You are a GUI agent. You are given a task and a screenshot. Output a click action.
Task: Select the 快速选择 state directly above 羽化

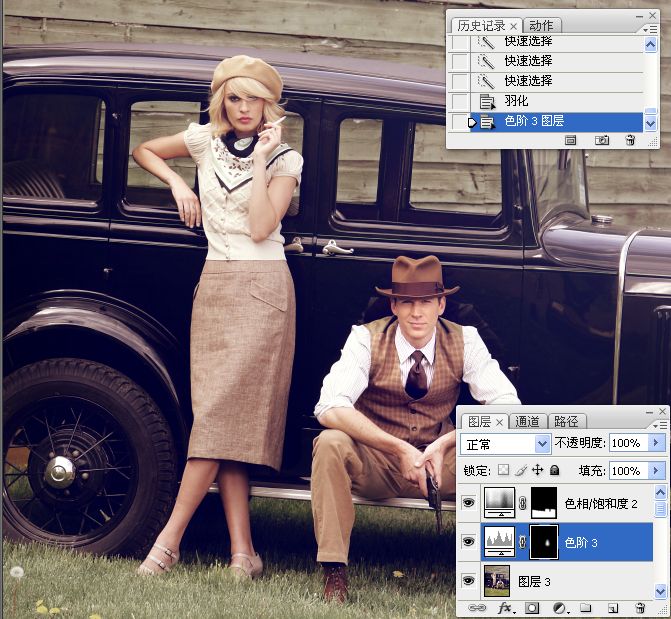(556, 81)
